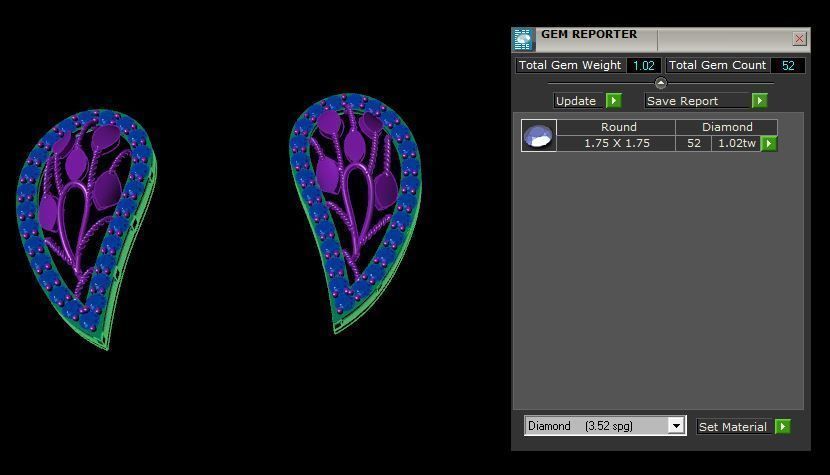Click the Round shape cell
The width and height of the screenshot is (830, 475).
point(616,127)
